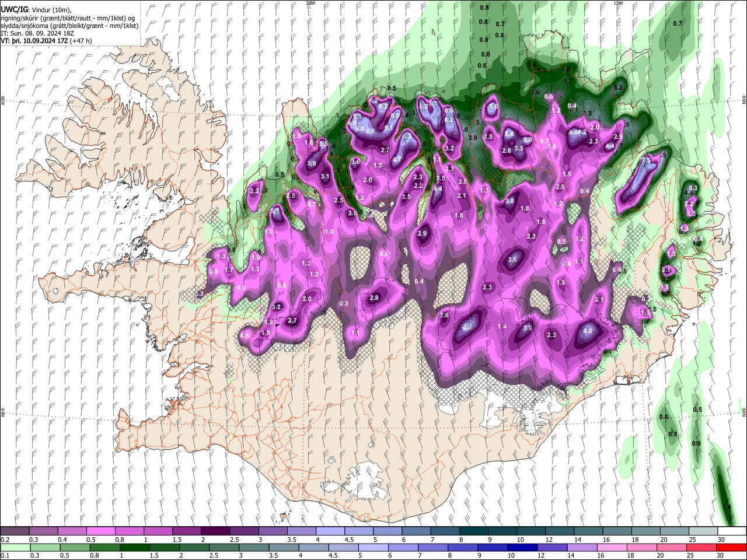This screenshot has width=747, height=560.
Task: Pick the pale lavender swatch labeled 4 in the top legend row
Action: click(330, 531)
